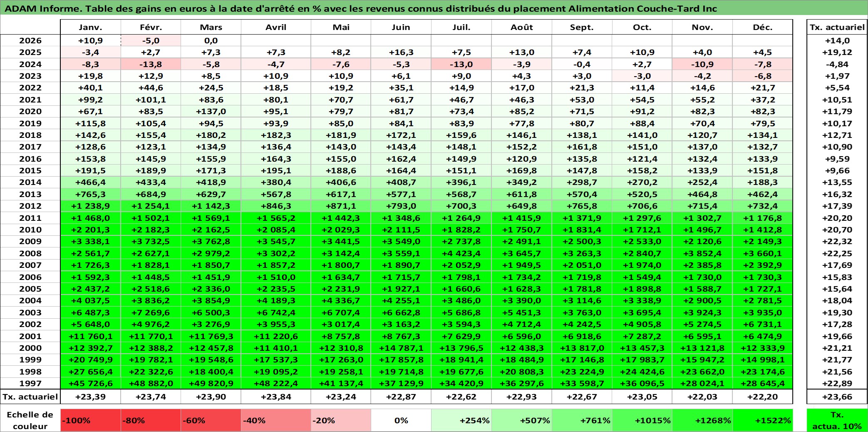This screenshot has height=432, width=868.
Task: Click cell +765,3 in 2013 January
Action: coord(91,194)
